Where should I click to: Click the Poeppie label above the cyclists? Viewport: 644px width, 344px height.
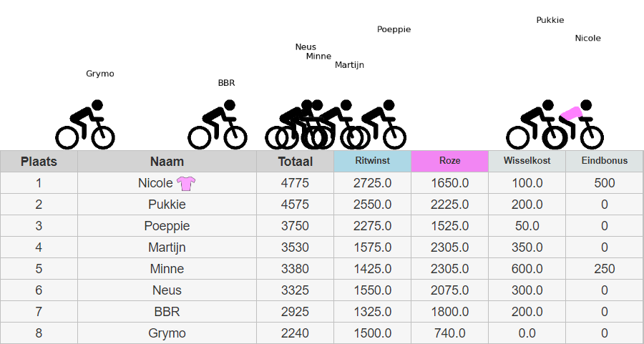(394, 29)
